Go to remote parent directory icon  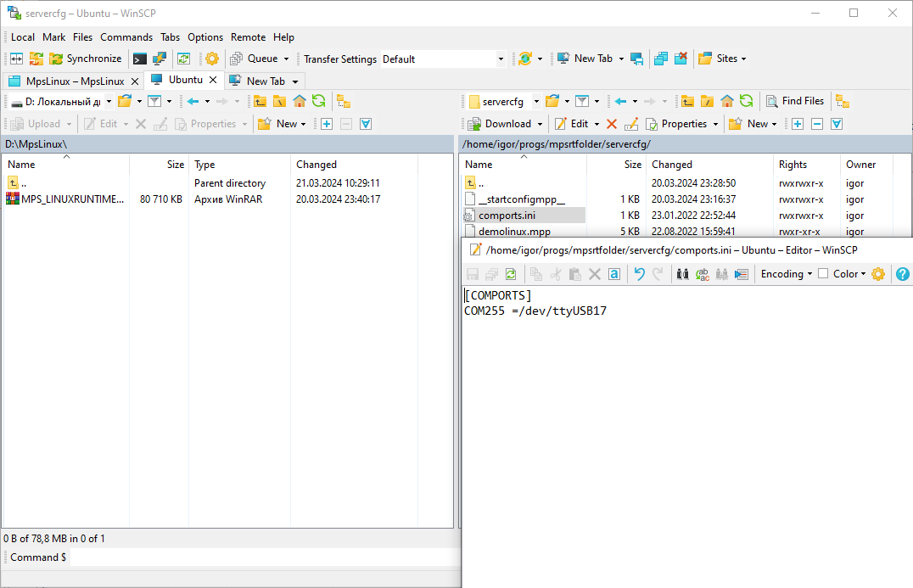coord(687,102)
